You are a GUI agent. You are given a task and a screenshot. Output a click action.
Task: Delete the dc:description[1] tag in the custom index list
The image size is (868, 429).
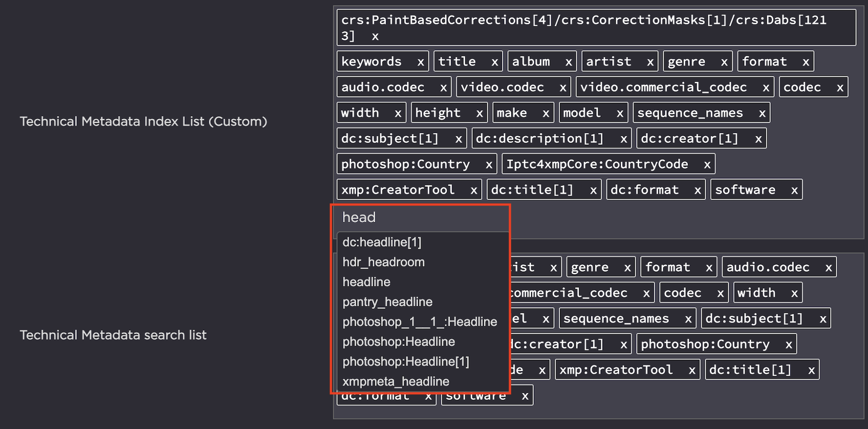[623, 140]
